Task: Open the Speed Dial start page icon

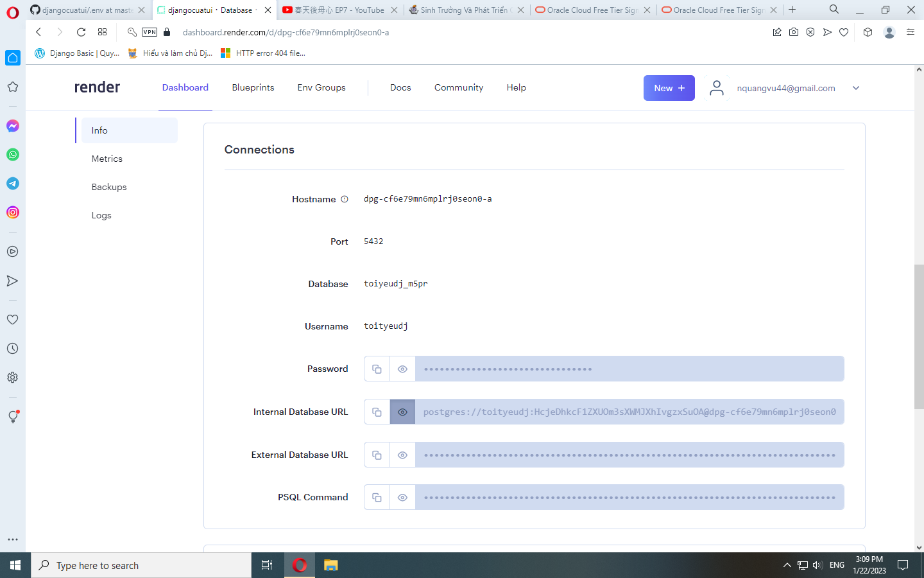Action: coord(102,32)
